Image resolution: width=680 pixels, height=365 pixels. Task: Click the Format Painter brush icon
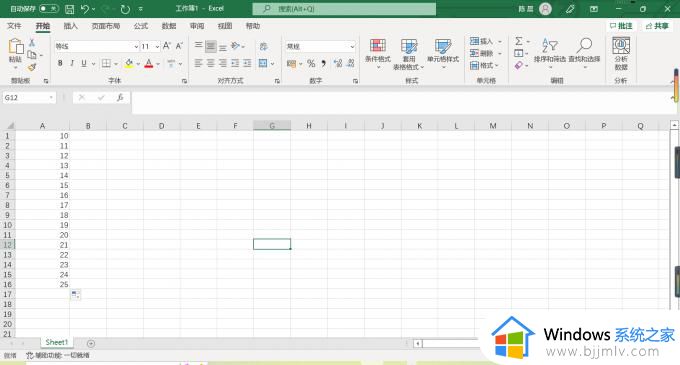tap(32, 67)
